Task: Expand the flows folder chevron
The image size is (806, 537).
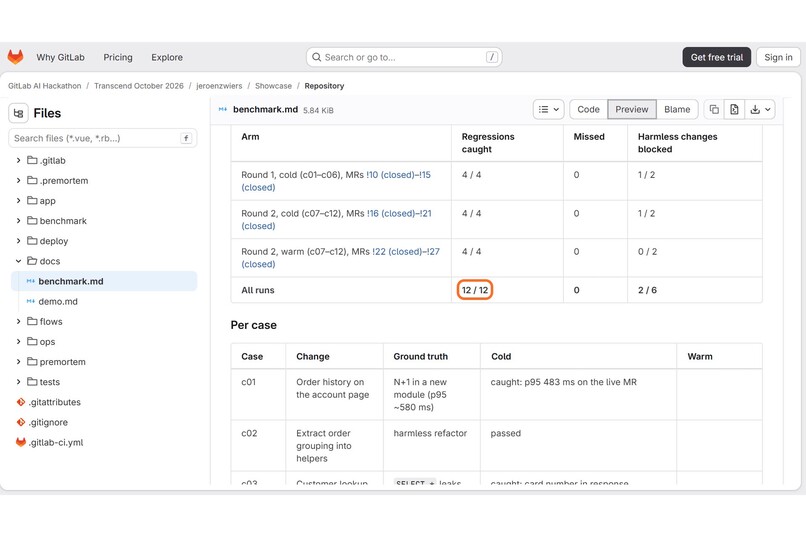Action: pos(19,321)
